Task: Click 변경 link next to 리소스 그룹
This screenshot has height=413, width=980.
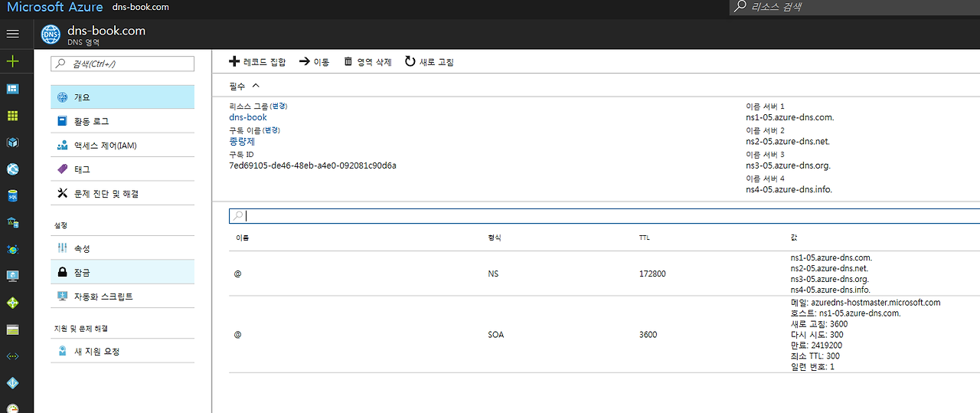Action: [x=279, y=106]
